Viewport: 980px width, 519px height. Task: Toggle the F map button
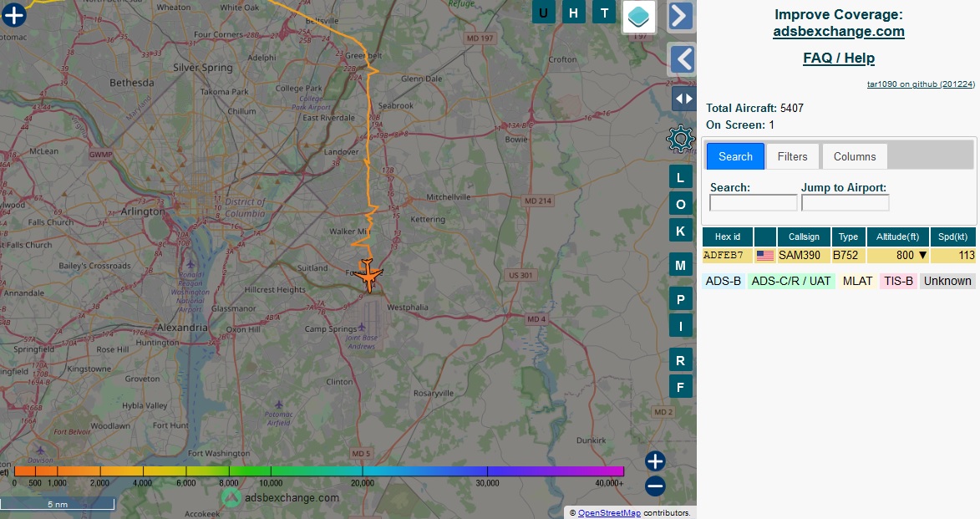[681, 387]
